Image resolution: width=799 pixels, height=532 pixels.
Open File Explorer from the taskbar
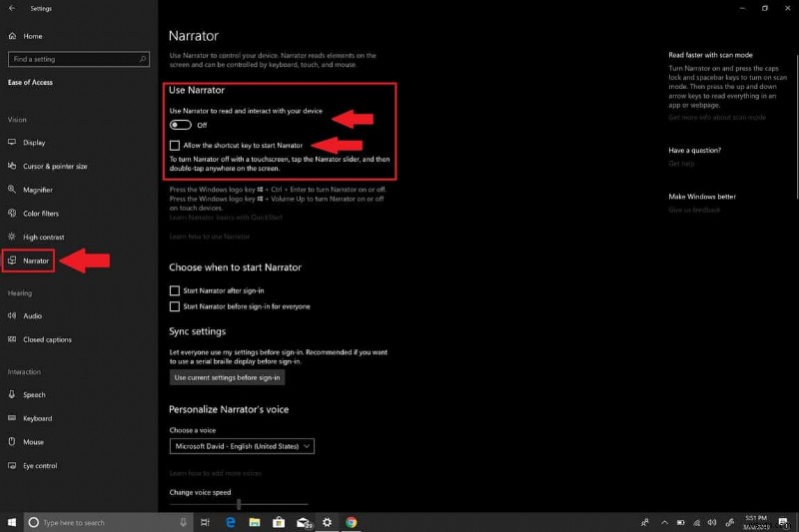click(255, 522)
